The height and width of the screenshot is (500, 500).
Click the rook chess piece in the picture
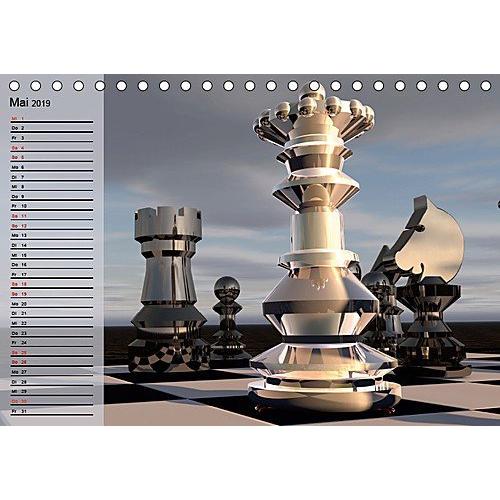point(168,289)
